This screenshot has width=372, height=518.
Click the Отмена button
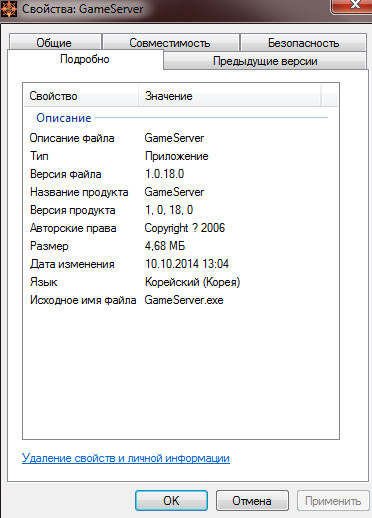252,500
